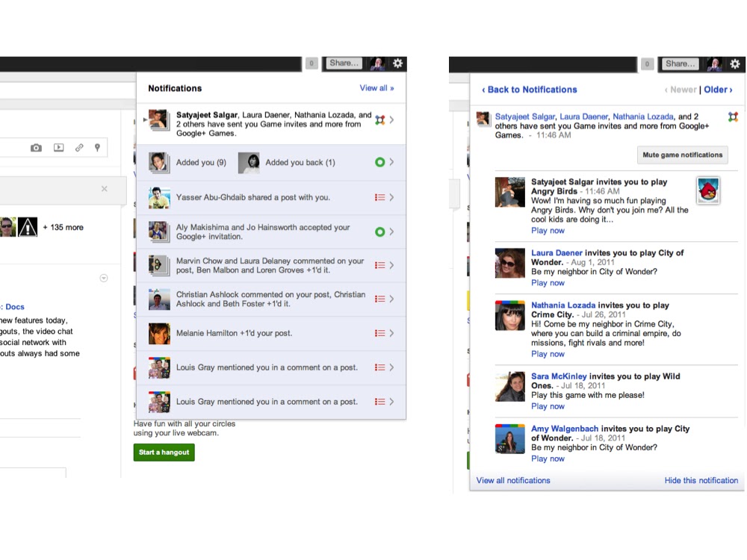747x560 pixels.
Task: Click the warning triangle avatar
Action: (28, 227)
